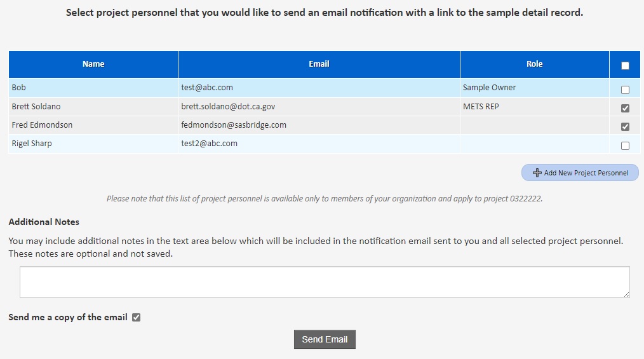Uncheck Brett Soldano's checkbox
The width and height of the screenshot is (644, 359).
(625, 108)
